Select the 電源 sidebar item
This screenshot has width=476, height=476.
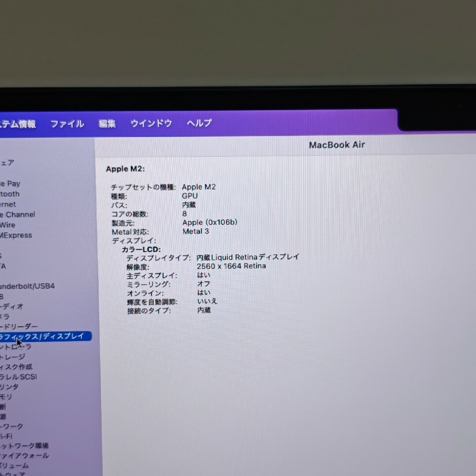coord(3,416)
